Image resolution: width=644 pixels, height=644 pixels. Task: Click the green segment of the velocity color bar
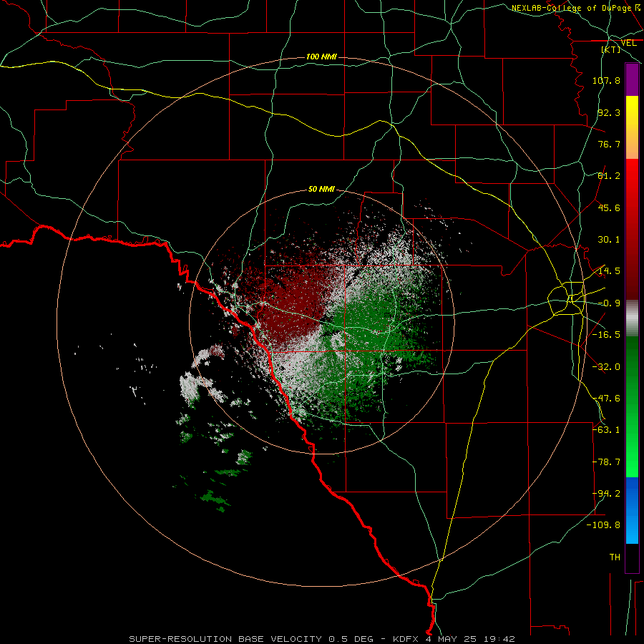click(x=632, y=406)
